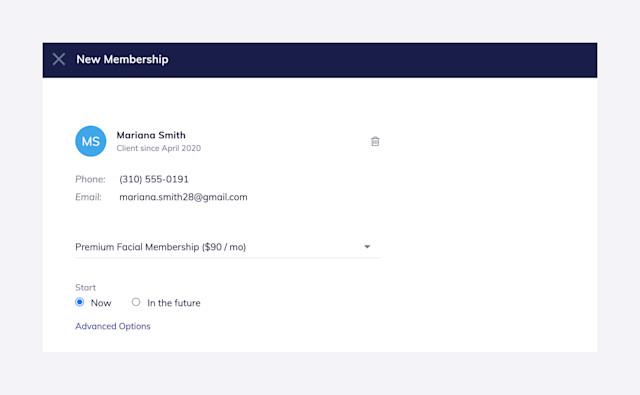
Task: Click the phone number (310) 555-0191
Action: (x=154, y=179)
